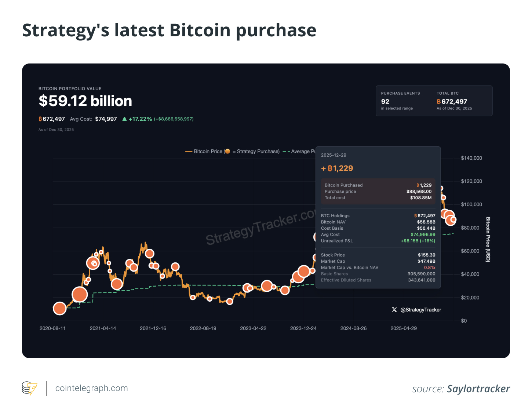Click the Bitcoin symbol in Total BTC card
The image size is (532, 418).
[439, 102]
